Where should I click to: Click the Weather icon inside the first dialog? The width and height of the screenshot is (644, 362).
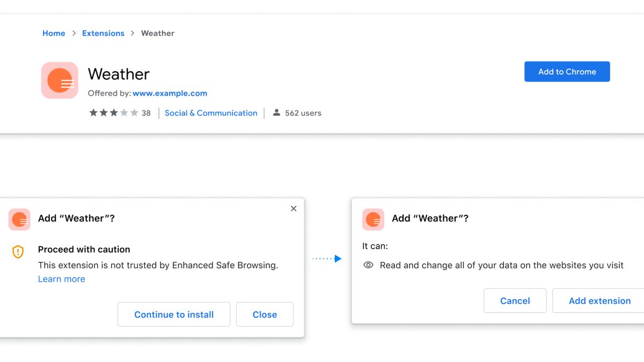(19, 219)
